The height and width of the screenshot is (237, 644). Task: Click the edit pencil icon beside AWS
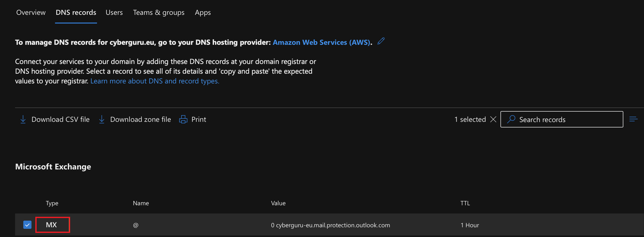click(x=381, y=41)
